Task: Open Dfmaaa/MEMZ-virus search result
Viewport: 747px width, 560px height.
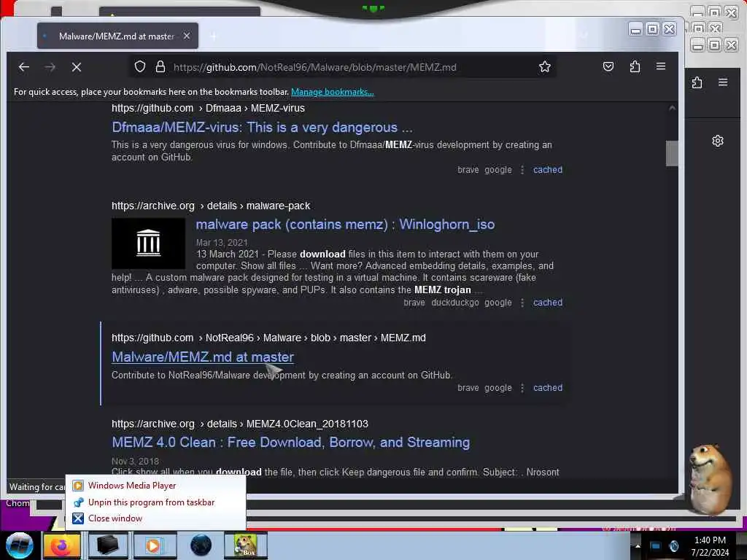Action: tap(262, 128)
